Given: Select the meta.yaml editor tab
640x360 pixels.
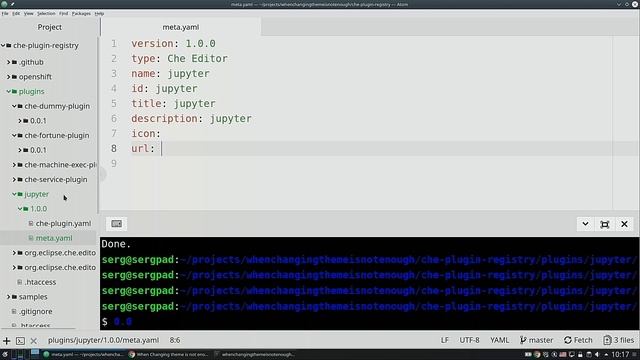Looking at the screenshot, I should [180, 27].
